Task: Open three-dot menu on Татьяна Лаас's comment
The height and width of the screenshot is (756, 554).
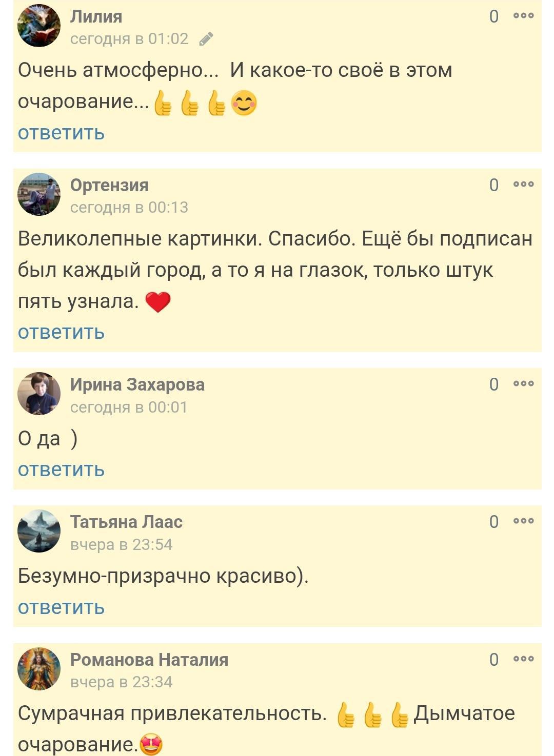Action: (x=523, y=521)
